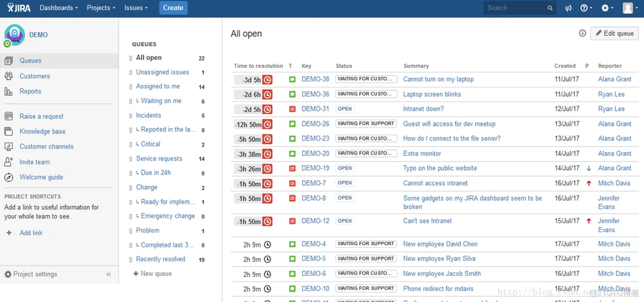The image size is (644, 302).
Task: Click the high priority arrow for DEMO-7
Action: [589, 184]
